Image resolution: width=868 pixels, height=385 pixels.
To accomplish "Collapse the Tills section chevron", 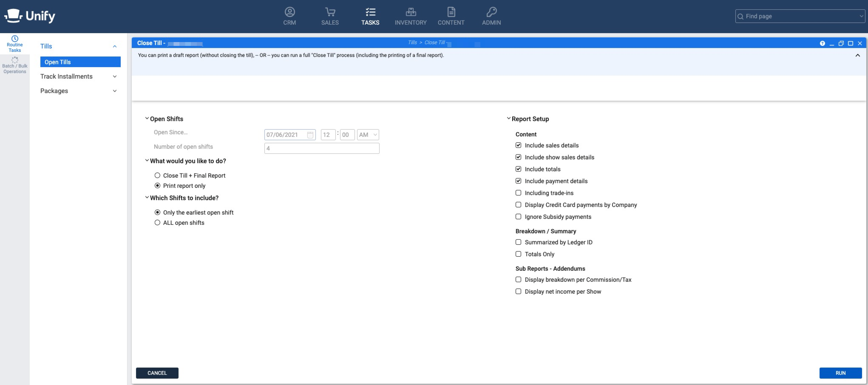I will point(114,46).
